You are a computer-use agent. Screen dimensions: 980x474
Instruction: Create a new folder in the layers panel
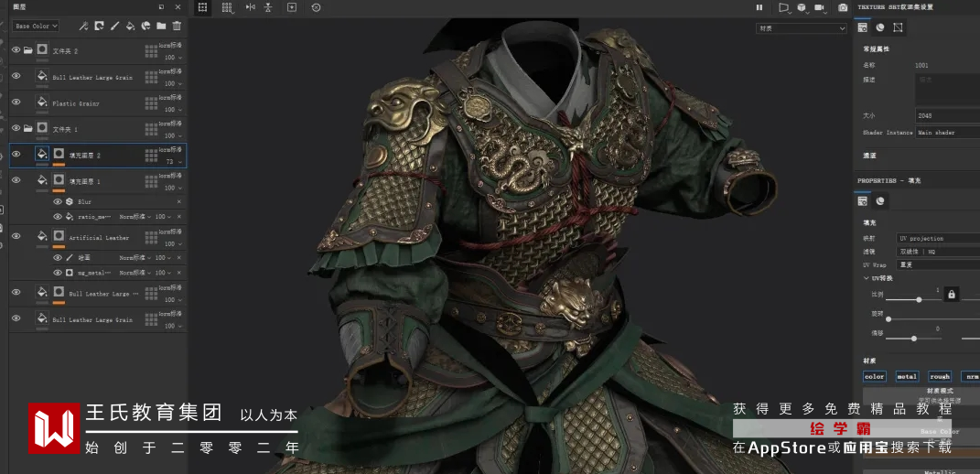161,26
